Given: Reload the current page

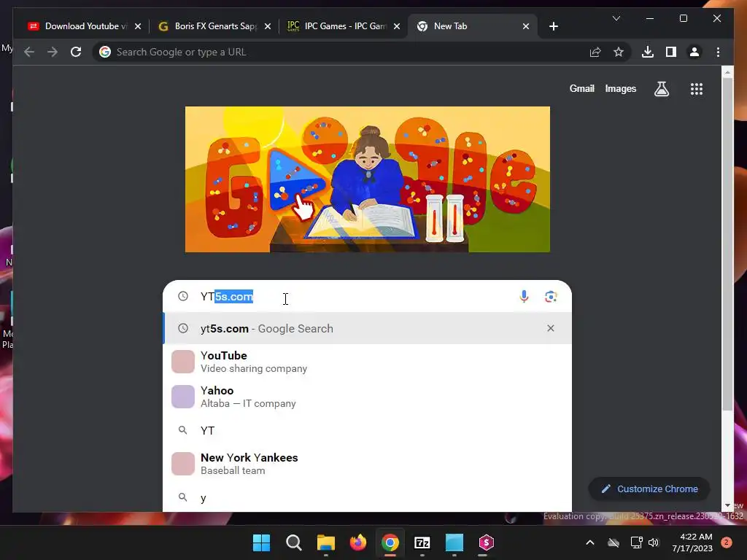Looking at the screenshot, I should [x=76, y=52].
